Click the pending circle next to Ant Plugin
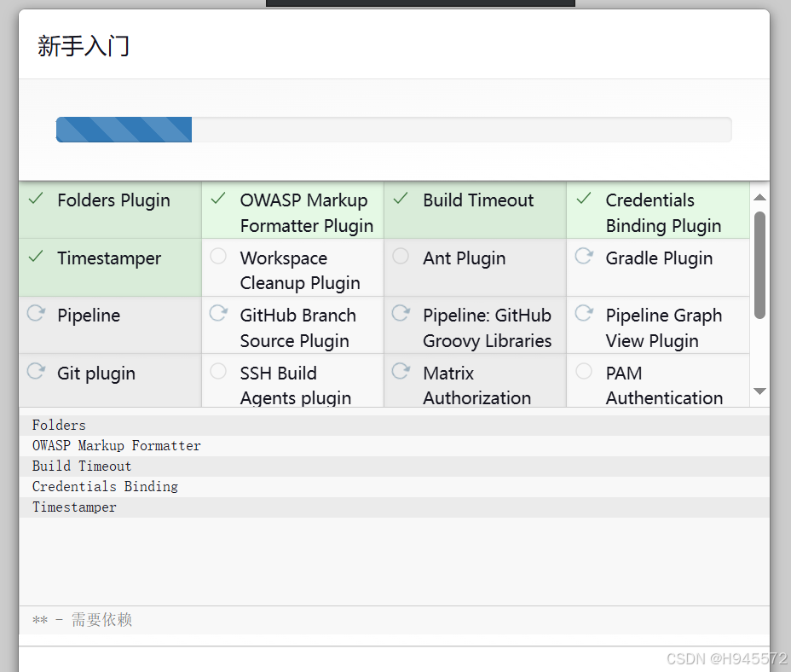 pyautogui.click(x=401, y=256)
